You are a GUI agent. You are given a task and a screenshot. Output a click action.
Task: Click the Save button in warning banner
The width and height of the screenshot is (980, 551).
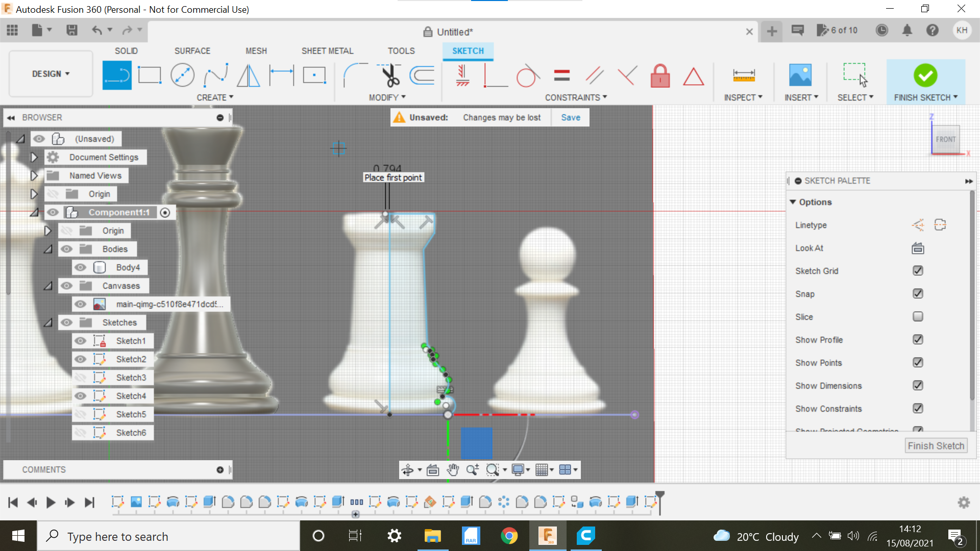coord(570,117)
